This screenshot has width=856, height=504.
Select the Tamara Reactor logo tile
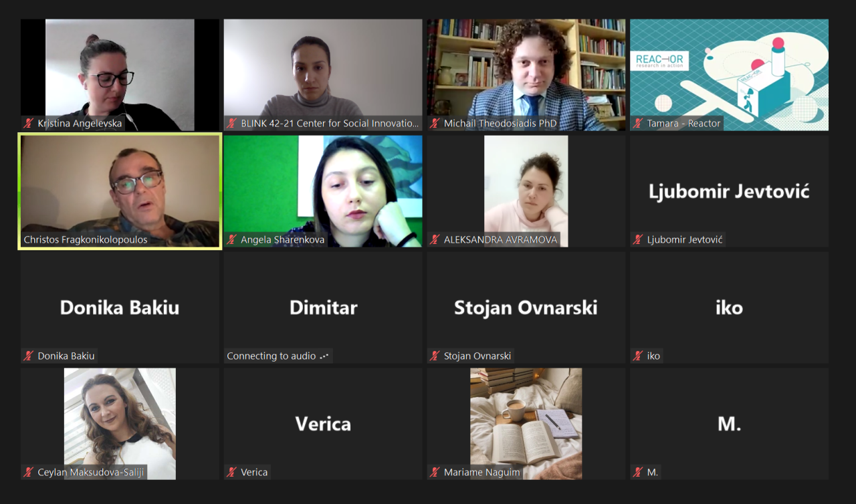(729, 75)
